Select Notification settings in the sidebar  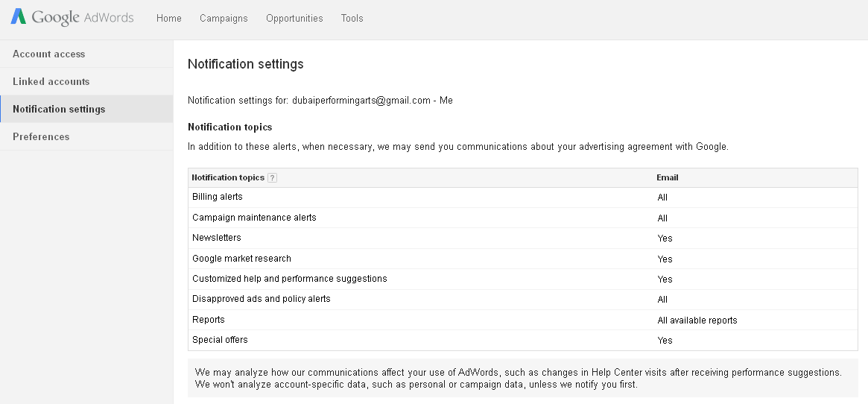[x=59, y=110]
